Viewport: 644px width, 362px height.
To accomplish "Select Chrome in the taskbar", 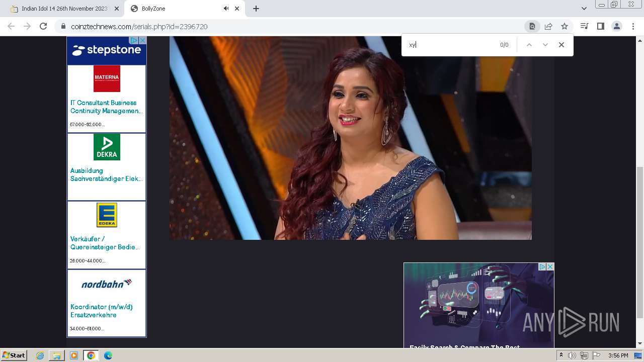I will (91, 355).
